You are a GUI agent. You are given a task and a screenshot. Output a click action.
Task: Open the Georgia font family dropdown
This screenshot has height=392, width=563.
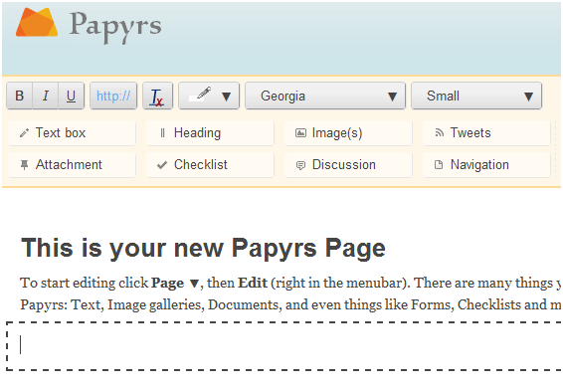(325, 96)
